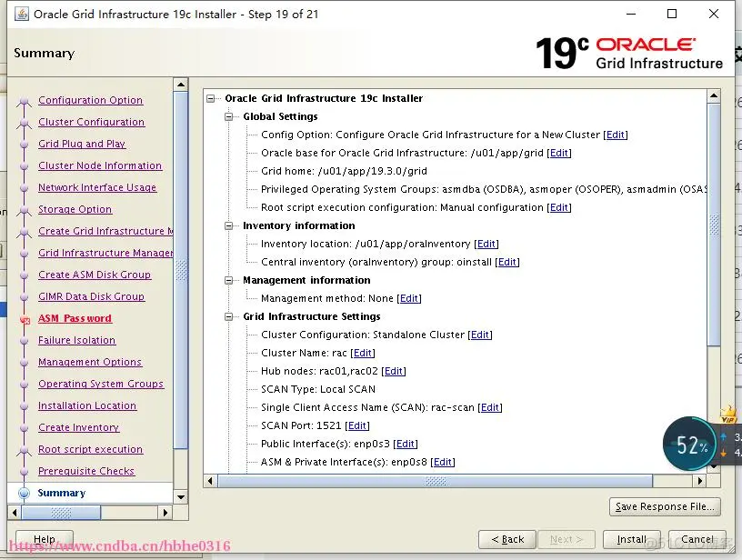Maximize the installer window

671,14
